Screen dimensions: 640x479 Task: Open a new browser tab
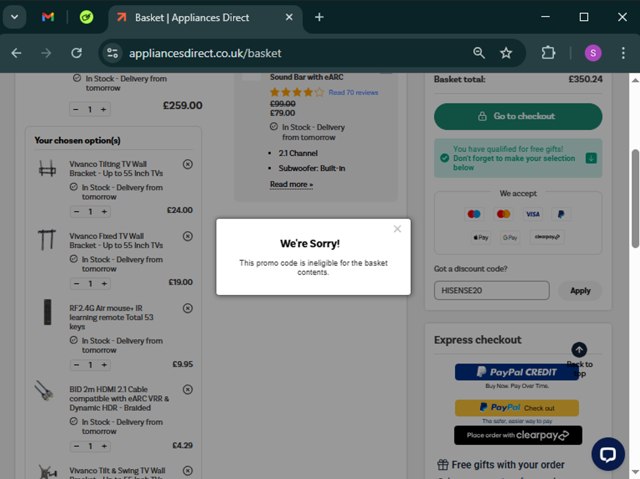(x=319, y=17)
